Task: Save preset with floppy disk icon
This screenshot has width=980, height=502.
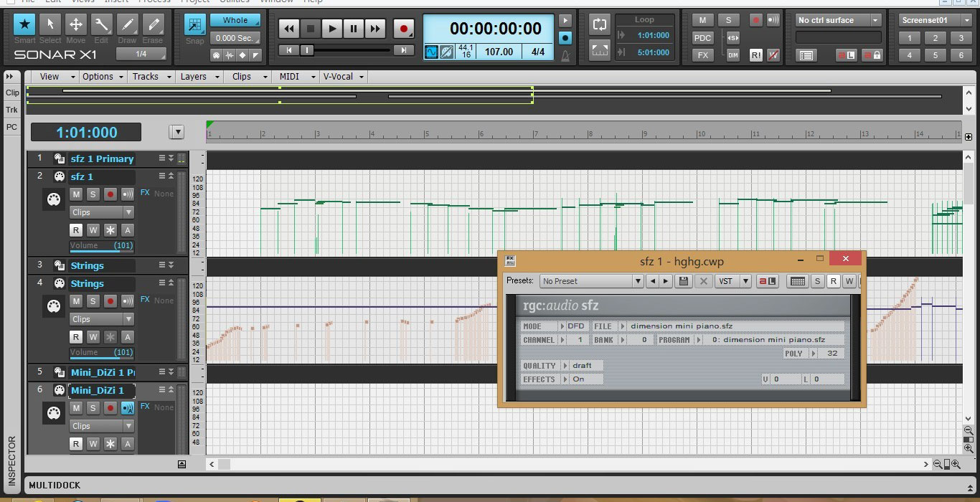Action: click(x=684, y=281)
